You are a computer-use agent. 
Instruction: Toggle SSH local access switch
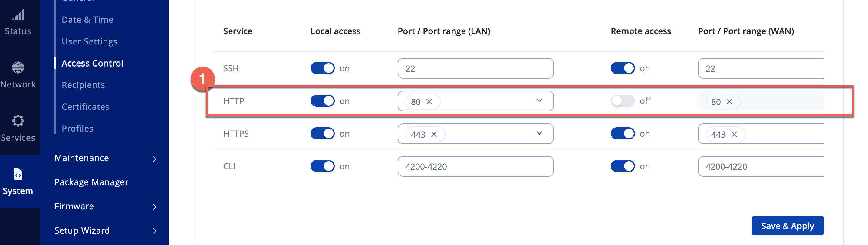coord(322,68)
